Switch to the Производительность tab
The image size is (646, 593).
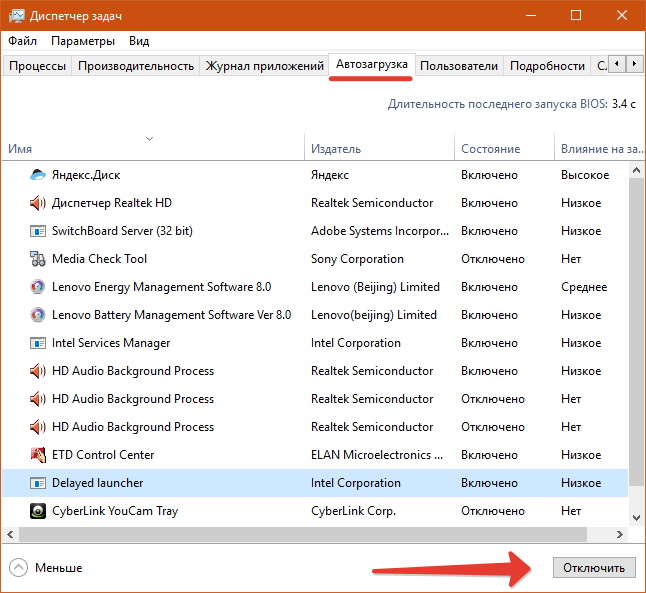click(x=136, y=66)
